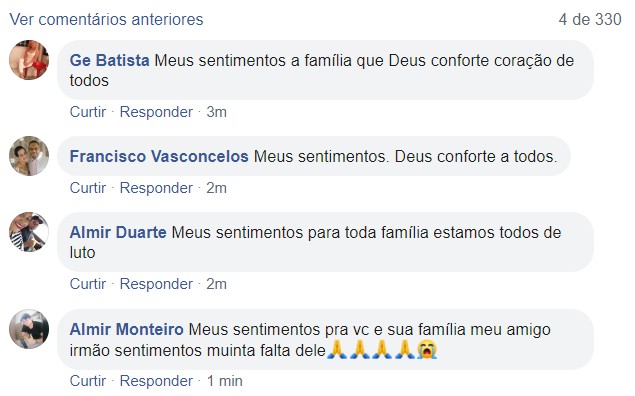Like Almir Monteiro's comment with Curtir
Image resolution: width=635 pixels, height=396 pixels.
pos(87,381)
